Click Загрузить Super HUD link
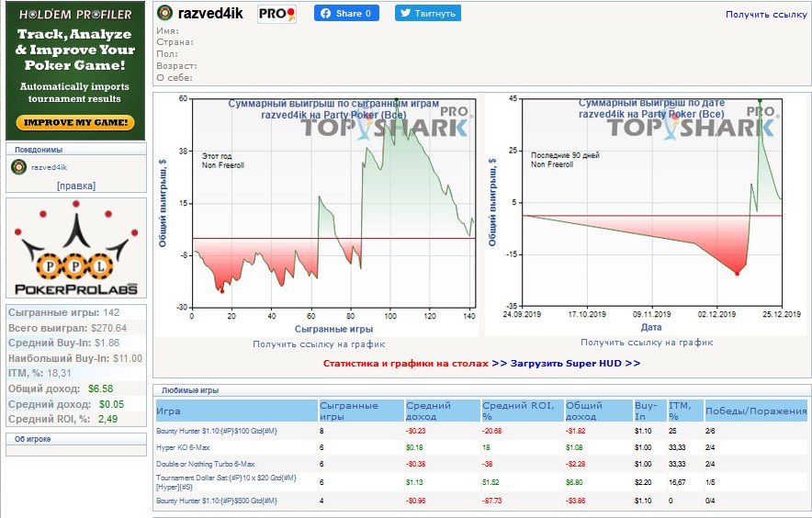 [575, 363]
